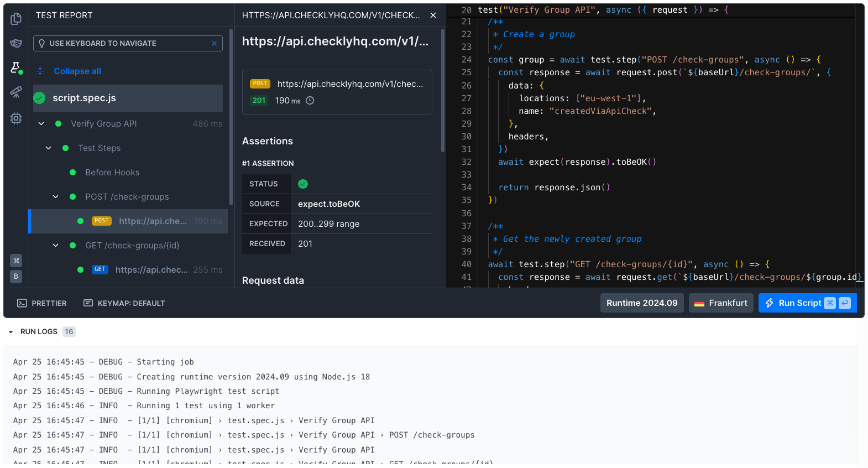Viewport: 868px width, 468px height.
Task: Click the command key shortcut icon
Action: click(16, 261)
